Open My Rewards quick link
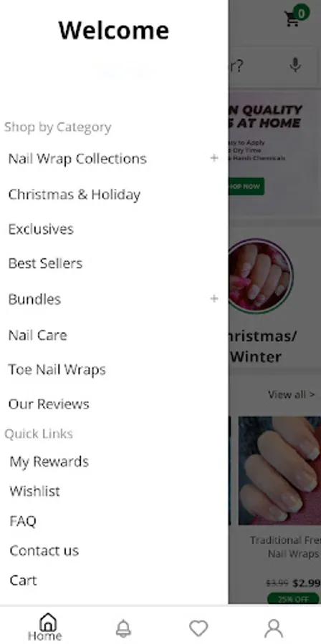The height and width of the screenshot is (644, 321). (x=49, y=462)
